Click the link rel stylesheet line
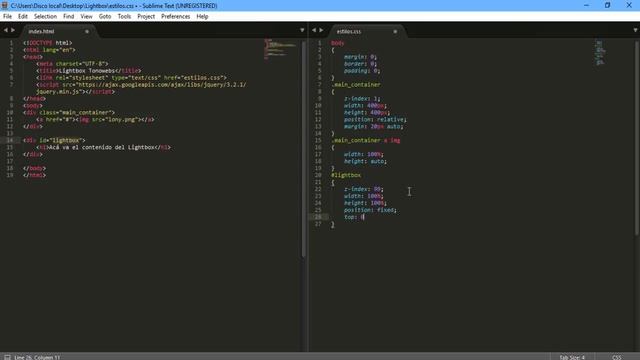The image size is (640, 360). 131,78
